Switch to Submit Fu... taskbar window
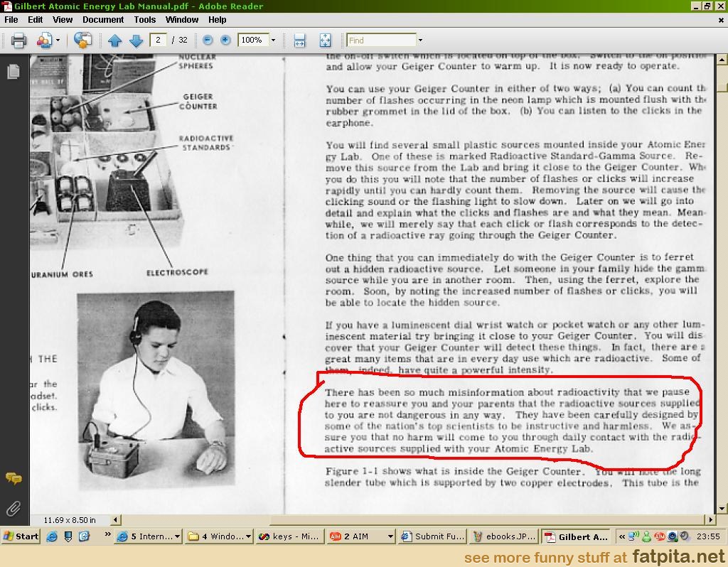The height and width of the screenshot is (567, 728). [x=433, y=536]
